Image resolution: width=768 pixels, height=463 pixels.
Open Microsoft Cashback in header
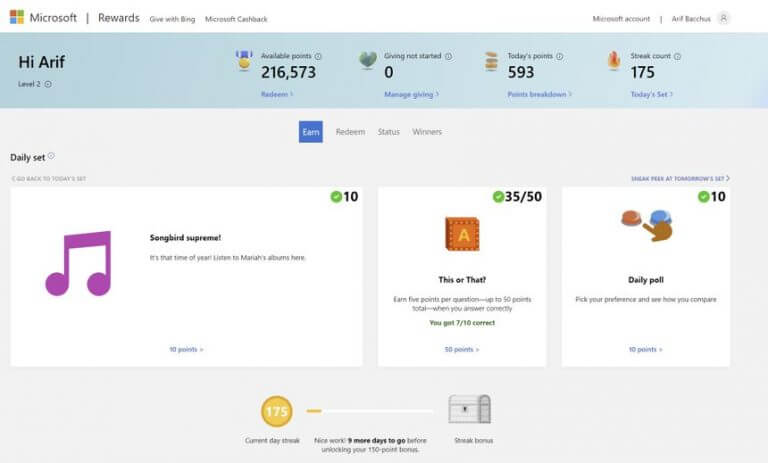pyautogui.click(x=236, y=19)
